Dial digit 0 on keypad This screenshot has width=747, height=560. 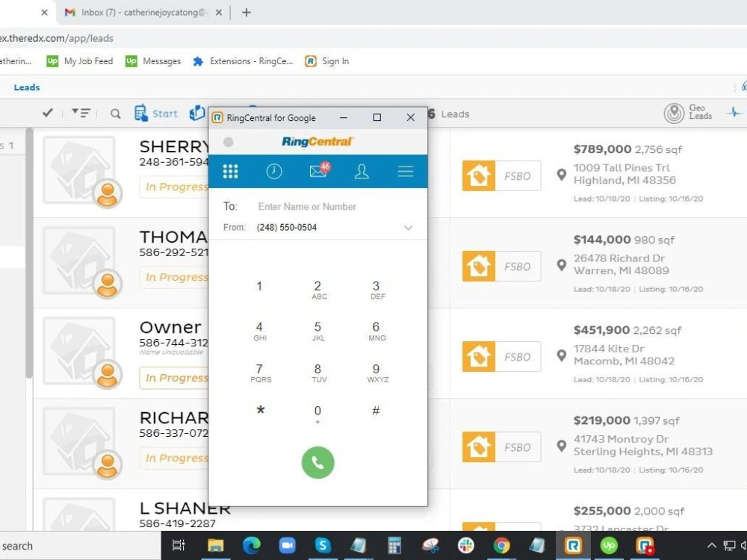(317, 414)
